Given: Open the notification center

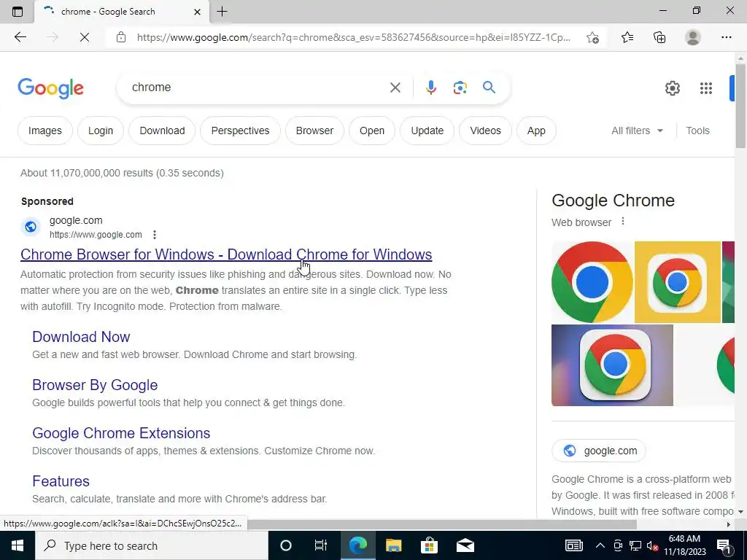Looking at the screenshot, I should pos(724,546).
